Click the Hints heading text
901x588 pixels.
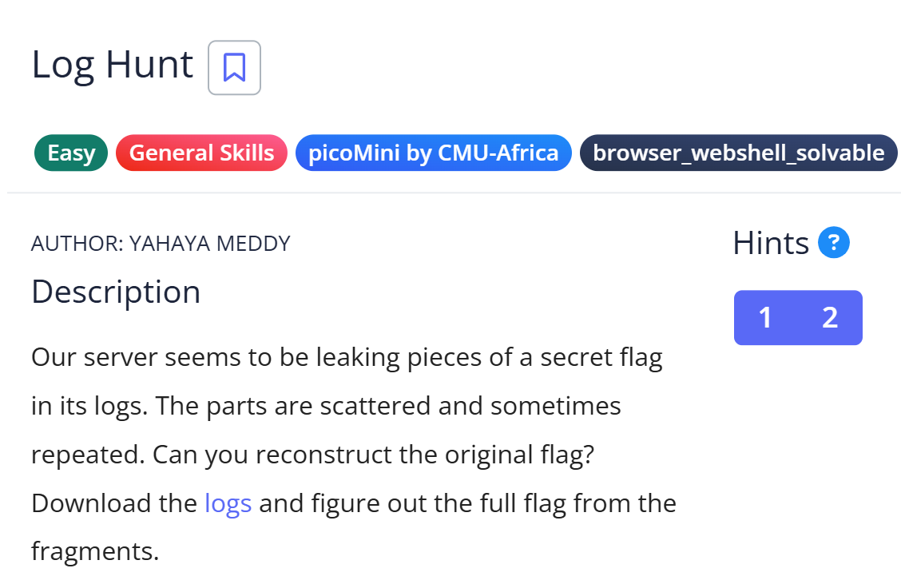[771, 243]
